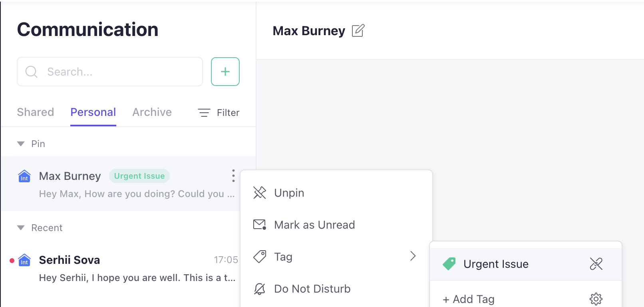Collapse the Recent section triangle
The image size is (644, 307).
point(21,227)
